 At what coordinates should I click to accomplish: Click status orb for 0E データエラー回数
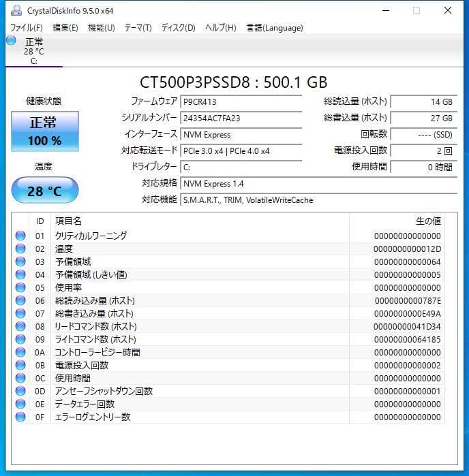coord(20,404)
